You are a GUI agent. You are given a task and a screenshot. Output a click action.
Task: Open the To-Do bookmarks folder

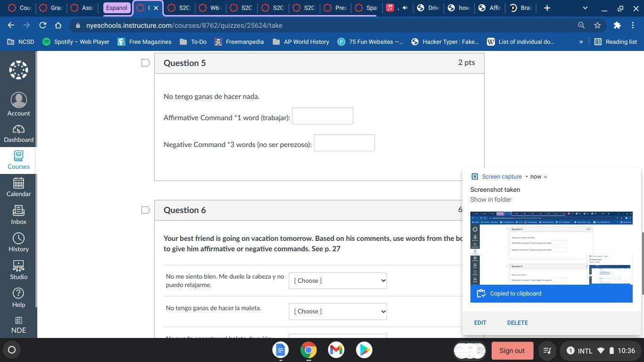(193, 42)
